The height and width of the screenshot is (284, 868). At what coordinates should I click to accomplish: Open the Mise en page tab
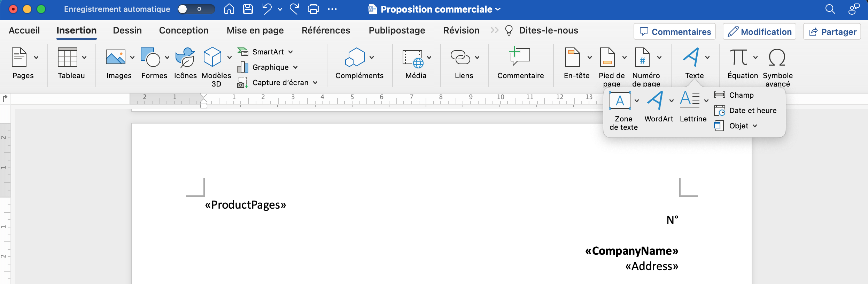pyautogui.click(x=255, y=31)
